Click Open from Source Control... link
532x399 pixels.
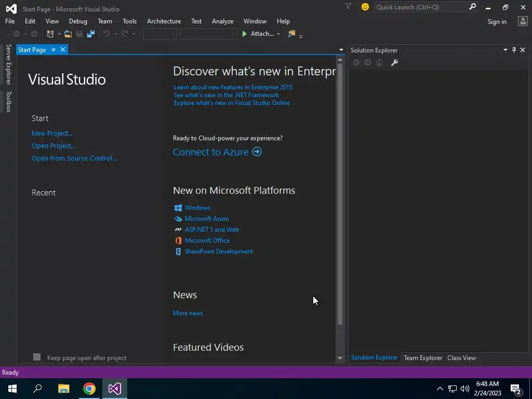click(74, 158)
